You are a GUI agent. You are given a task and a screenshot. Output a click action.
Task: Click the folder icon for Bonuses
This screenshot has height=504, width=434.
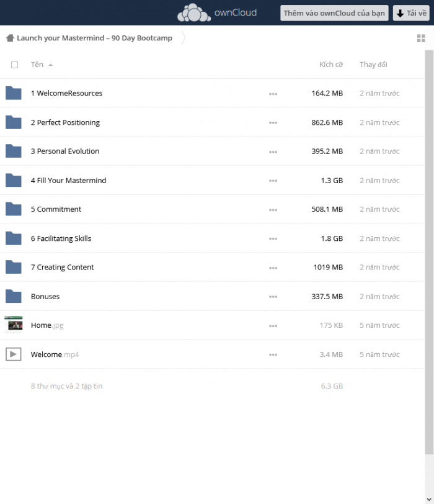pos(14,296)
